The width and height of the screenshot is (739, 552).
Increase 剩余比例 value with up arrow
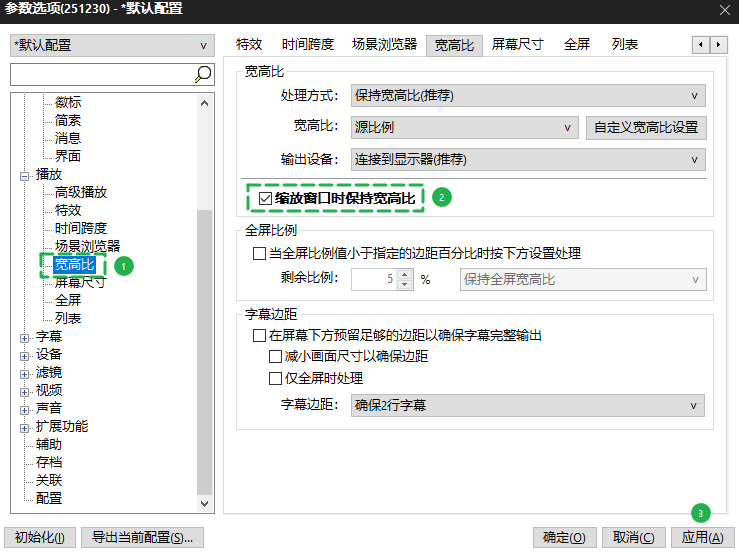click(x=405, y=274)
